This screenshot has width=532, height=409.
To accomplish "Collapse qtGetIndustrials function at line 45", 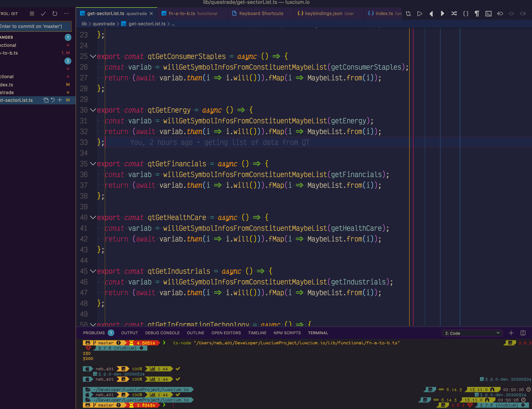I will (93, 271).
